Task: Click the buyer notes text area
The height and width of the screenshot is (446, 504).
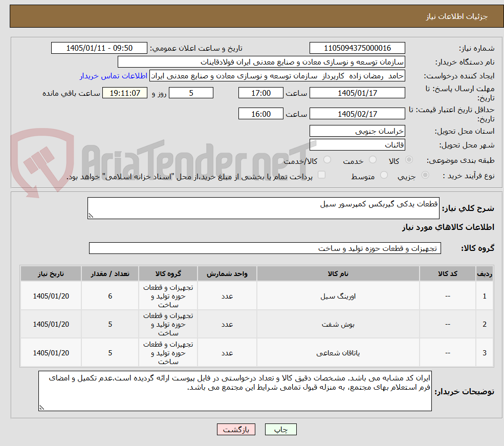Action: (235, 391)
